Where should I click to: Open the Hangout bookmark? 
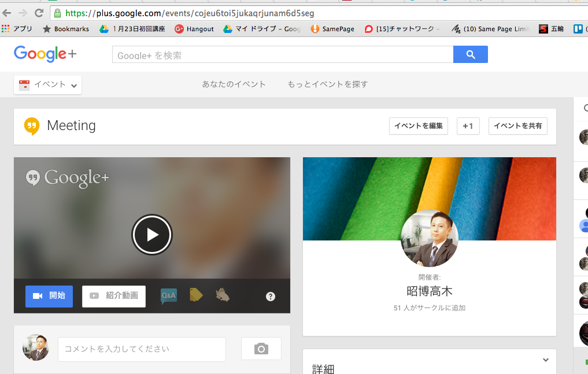click(x=194, y=29)
